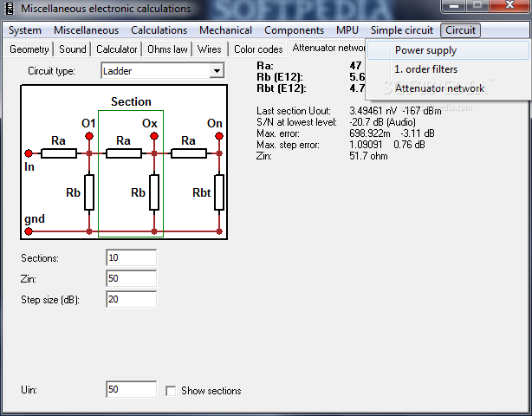Click the Ladder circuit type combo box
The image size is (532, 416).
(162, 71)
